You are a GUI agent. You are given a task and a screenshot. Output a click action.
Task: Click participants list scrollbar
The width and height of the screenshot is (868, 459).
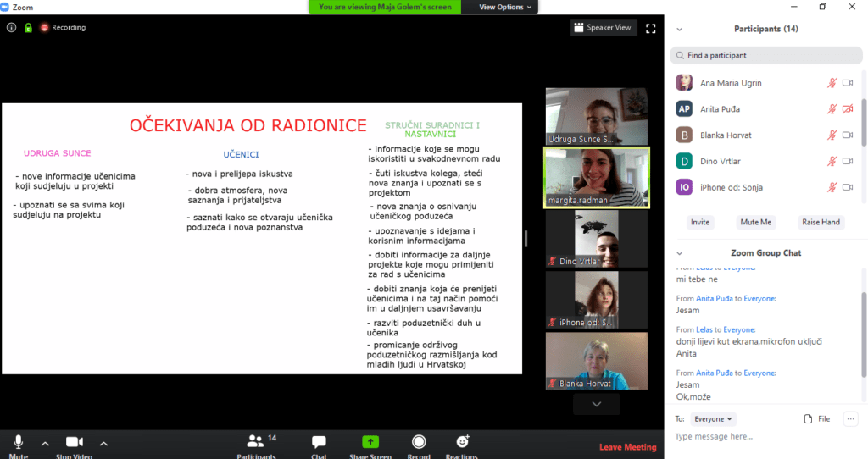pos(865,123)
